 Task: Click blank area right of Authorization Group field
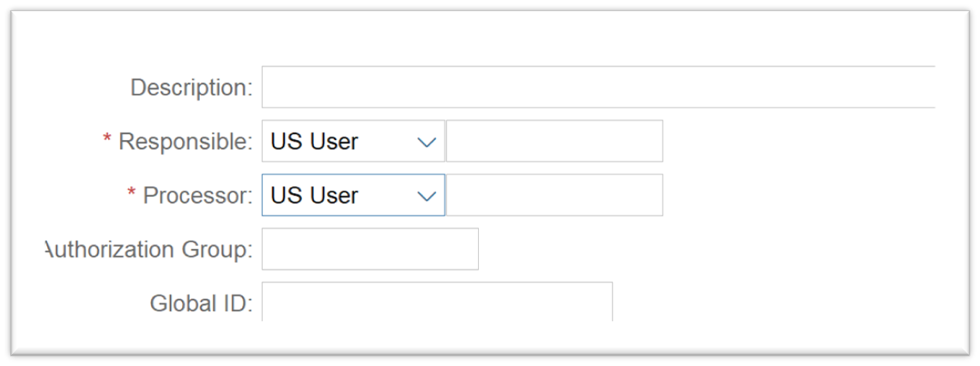point(687,249)
